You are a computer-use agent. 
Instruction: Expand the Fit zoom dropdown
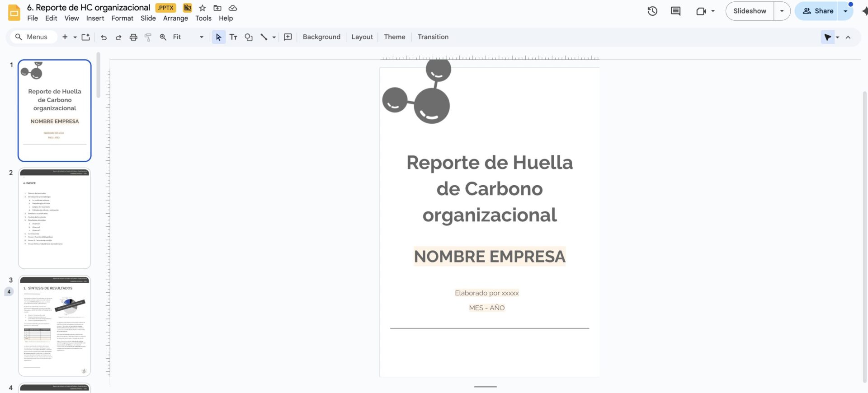coord(202,37)
